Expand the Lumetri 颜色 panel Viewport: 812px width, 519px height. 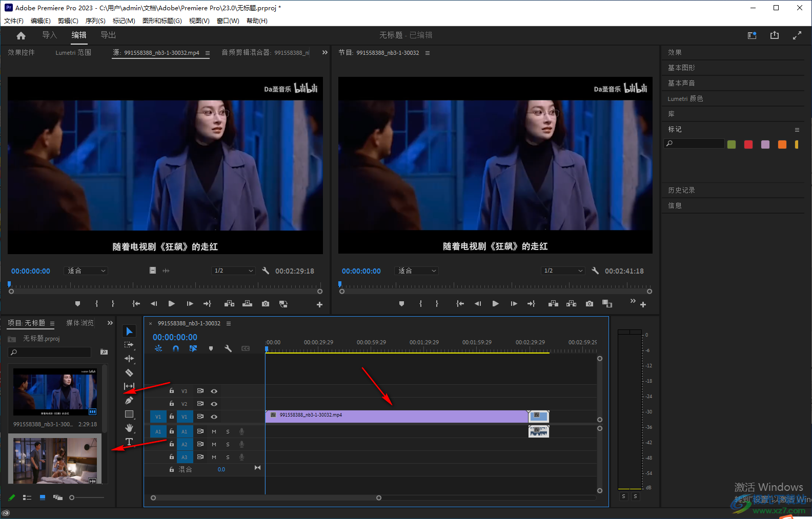[685, 98]
